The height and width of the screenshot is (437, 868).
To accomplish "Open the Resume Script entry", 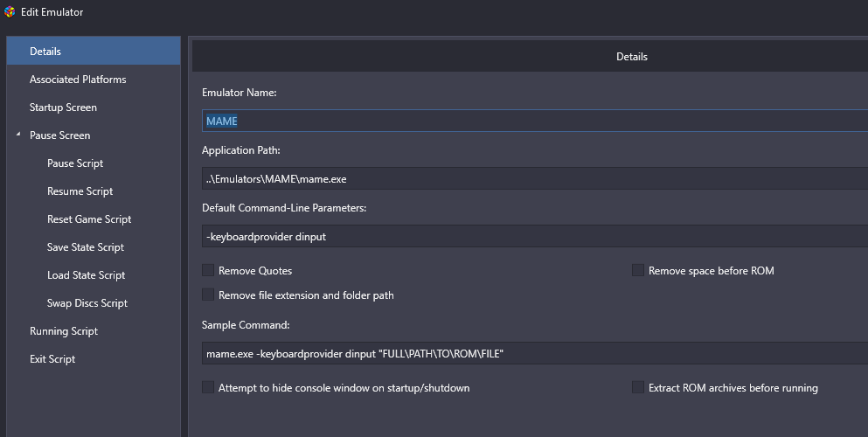I will tap(80, 191).
